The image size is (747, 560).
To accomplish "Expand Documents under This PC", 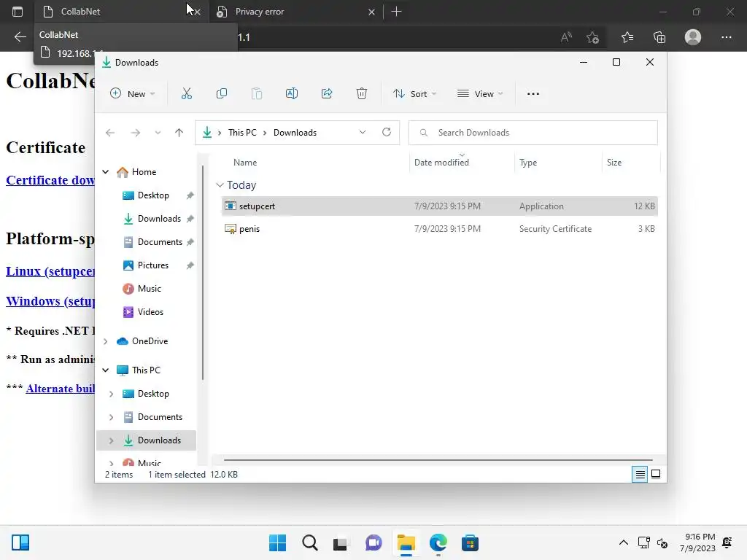I will click(111, 417).
